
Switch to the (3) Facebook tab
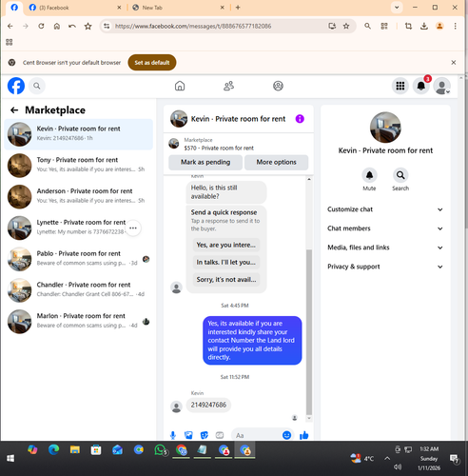pyautogui.click(x=75, y=8)
